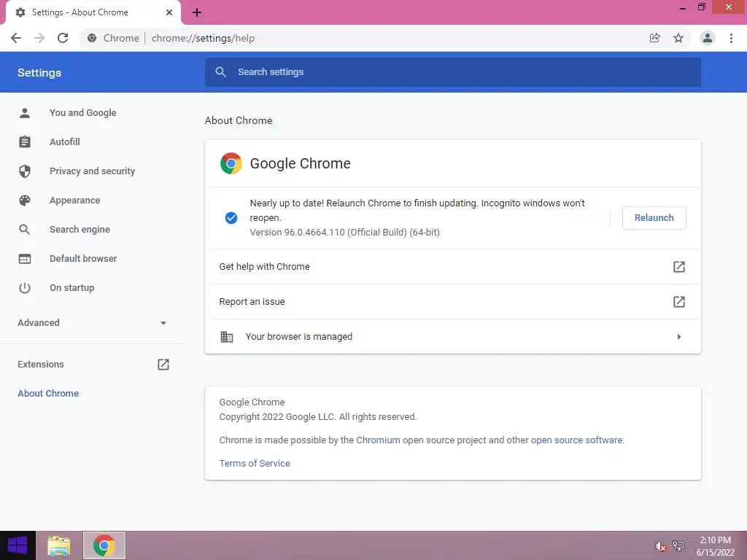Viewport: 747px width, 560px height.
Task: Click the forward navigation arrow
Action: pyautogui.click(x=39, y=38)
